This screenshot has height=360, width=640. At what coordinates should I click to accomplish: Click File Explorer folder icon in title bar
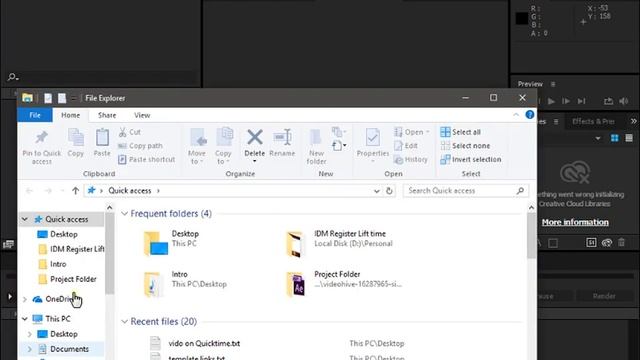click(x=28, y=98)
